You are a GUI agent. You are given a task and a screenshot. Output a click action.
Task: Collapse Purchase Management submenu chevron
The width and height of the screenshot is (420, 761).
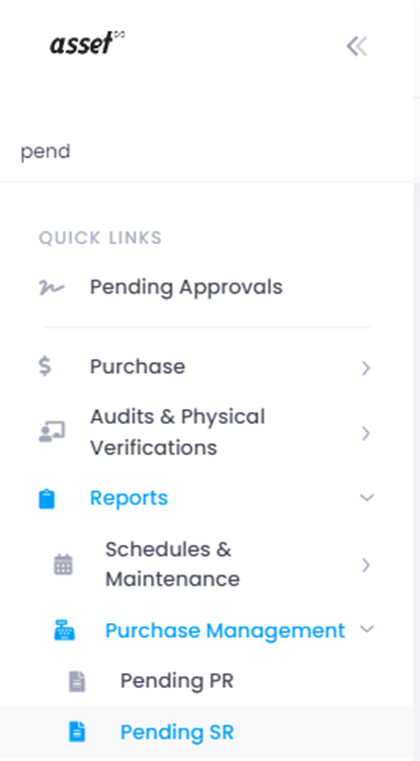367,629
